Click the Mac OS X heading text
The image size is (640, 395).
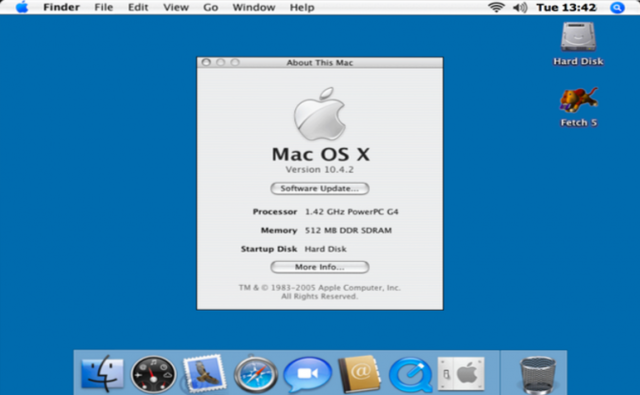(321, 154)
